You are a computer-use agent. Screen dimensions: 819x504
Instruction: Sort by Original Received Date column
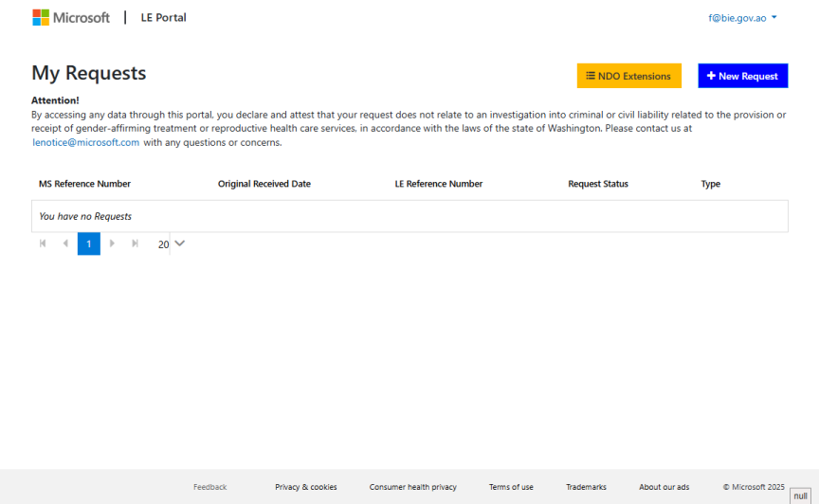coord(264,184)
